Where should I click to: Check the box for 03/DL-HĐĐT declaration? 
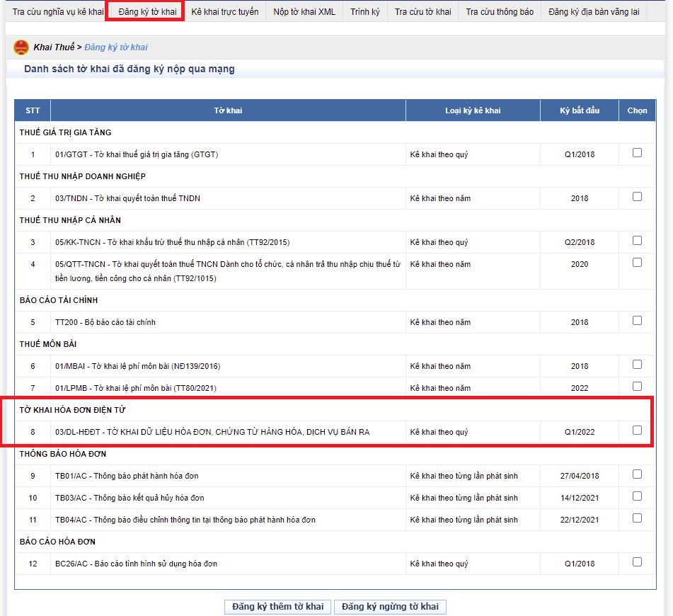[637, 430]
